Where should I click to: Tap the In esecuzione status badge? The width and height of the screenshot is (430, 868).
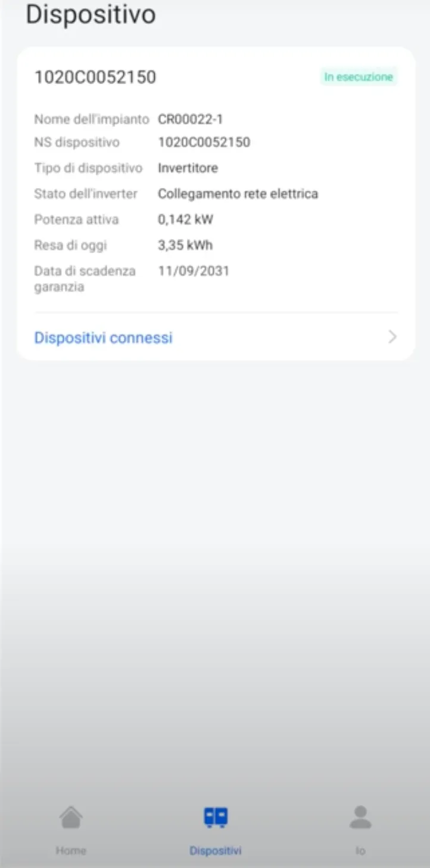click(359, 77)
